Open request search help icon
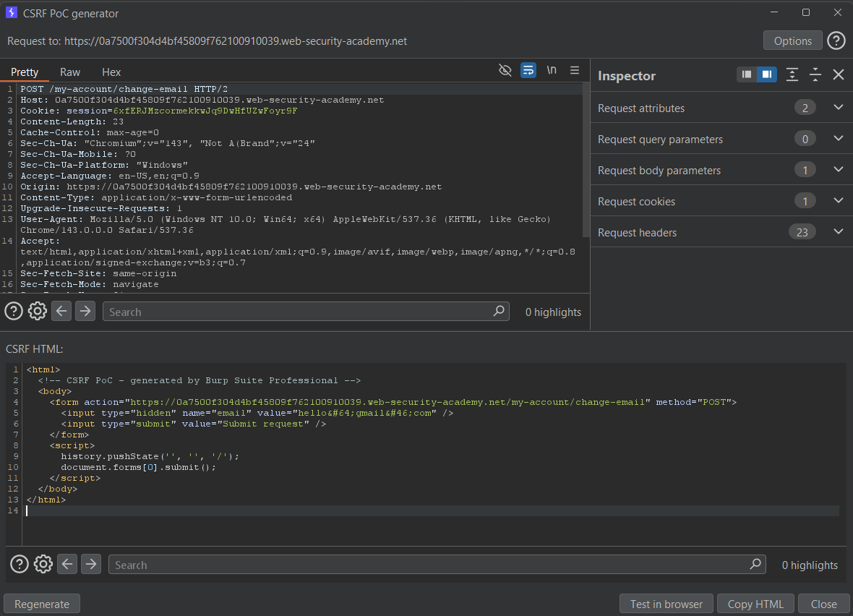The image size is (853, 616). point(14,312)
